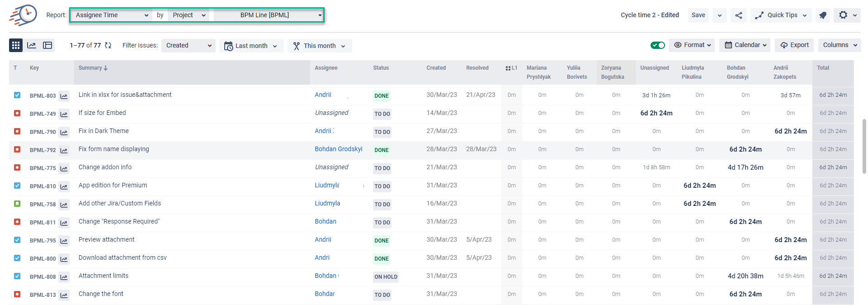
Task: Click the announcements megaphone icon
Action: coord(823,15)
